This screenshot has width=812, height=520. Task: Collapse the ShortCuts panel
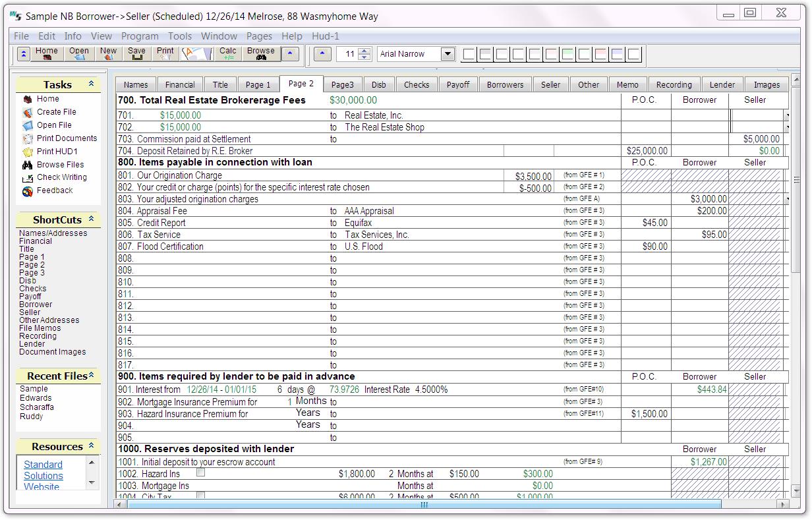pos(91,219)
